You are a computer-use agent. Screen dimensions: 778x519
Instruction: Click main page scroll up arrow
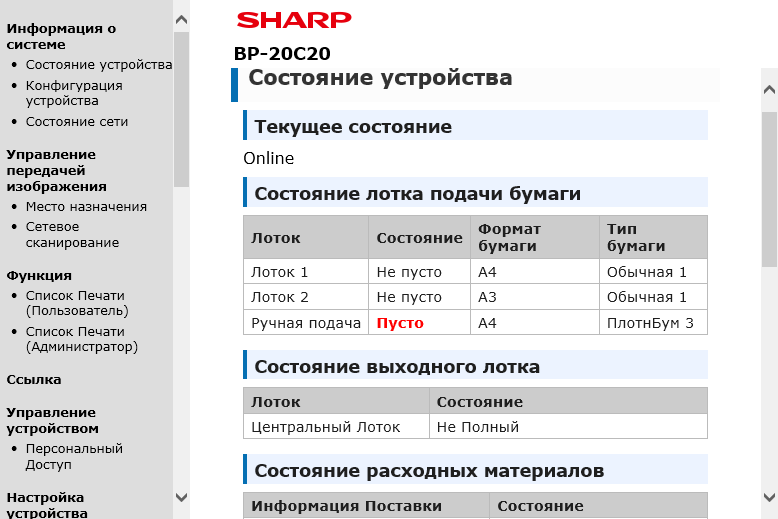click(x=769, y=90)
